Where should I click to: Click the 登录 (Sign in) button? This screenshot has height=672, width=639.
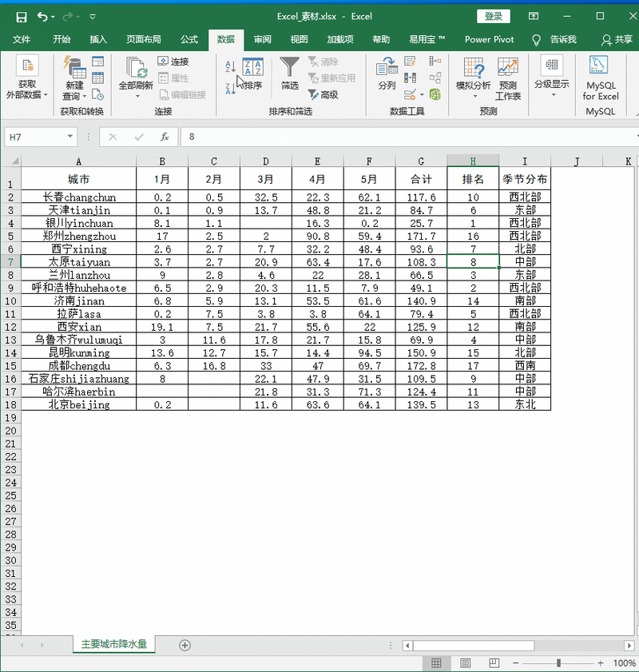(494, 15)
